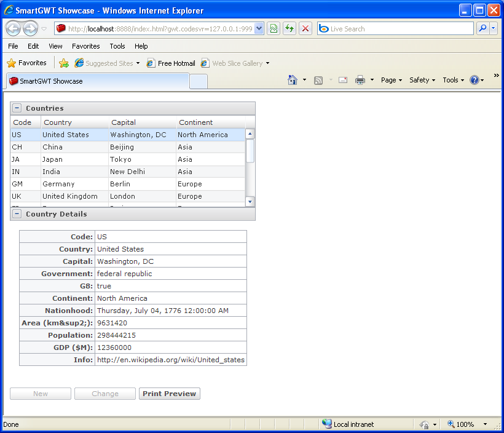The image size is (504, 433).
Task: Click the RSS Feeds icon
Action: click(318, 80)
